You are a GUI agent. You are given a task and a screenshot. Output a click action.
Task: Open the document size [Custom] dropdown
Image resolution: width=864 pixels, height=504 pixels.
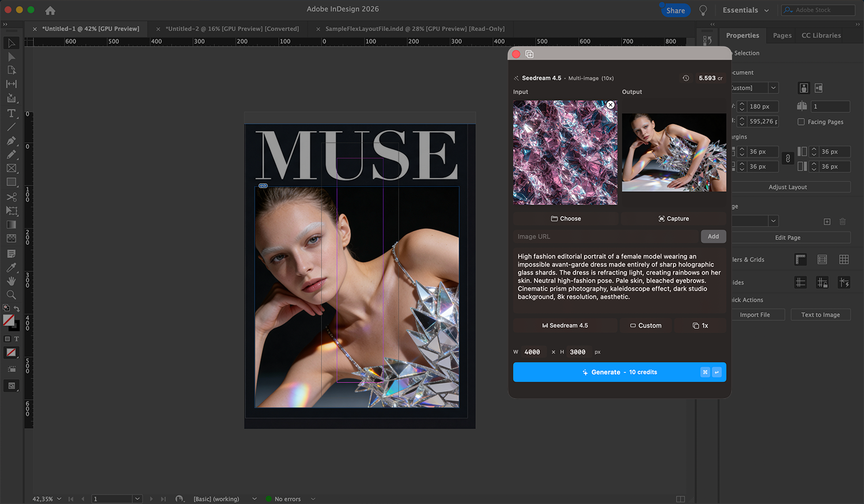tap(772, 88)
